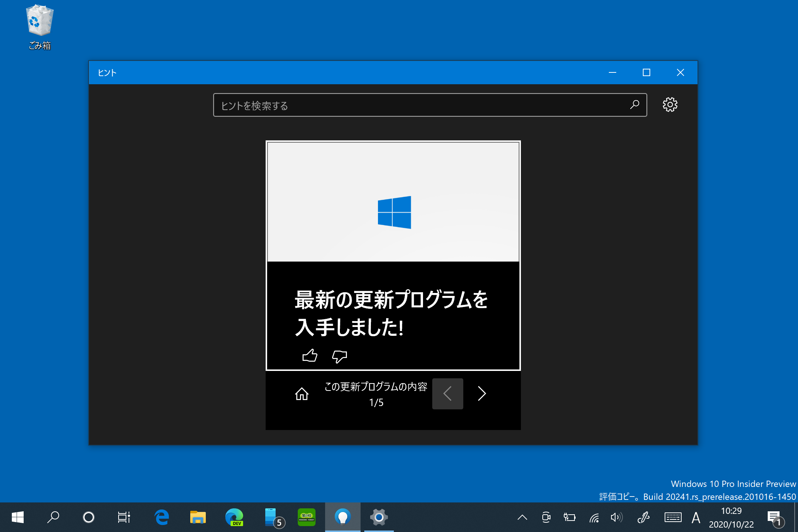798x532 pixels.
Task: Toggle the touch keyboard from the tray
Action: tap(673, 517)
